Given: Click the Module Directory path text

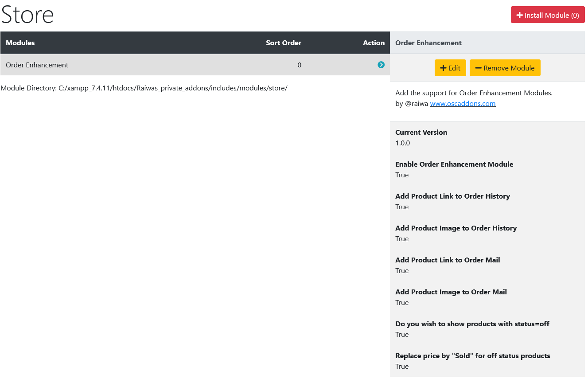Looking at the screenshot, I should click(x=144, y=88).
